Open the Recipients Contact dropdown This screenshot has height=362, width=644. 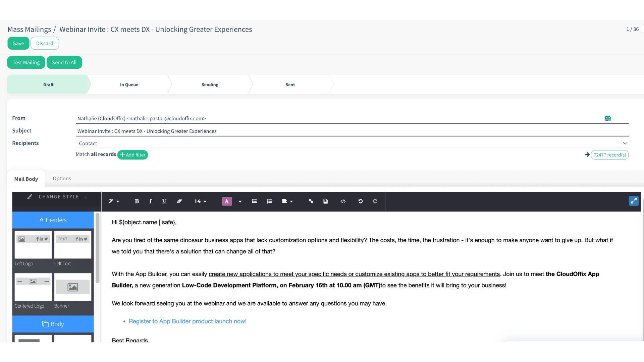click(352, 143)
